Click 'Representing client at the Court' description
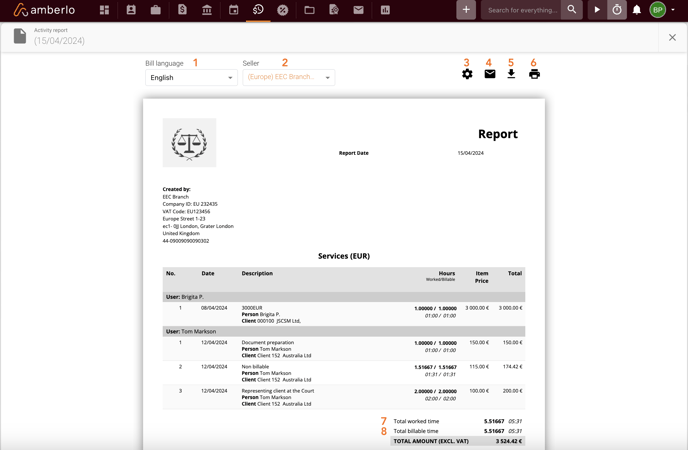The width and height of the screenshot is (688, 450). [278, 391]
